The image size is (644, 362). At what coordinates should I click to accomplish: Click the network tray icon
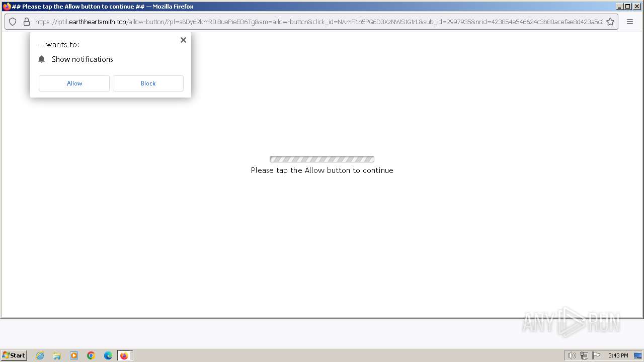click(x=584, y=355)
